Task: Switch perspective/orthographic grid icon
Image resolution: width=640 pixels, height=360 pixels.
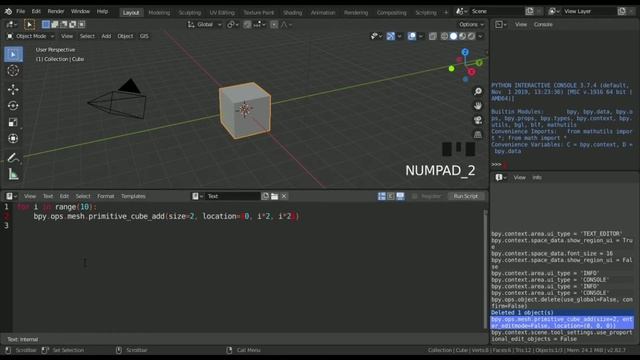Action: 478,134
